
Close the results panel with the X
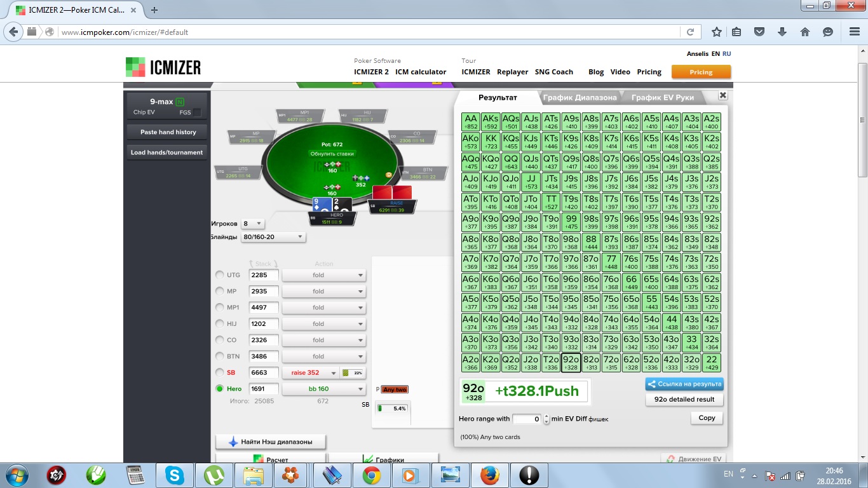[x=722, y=95]
